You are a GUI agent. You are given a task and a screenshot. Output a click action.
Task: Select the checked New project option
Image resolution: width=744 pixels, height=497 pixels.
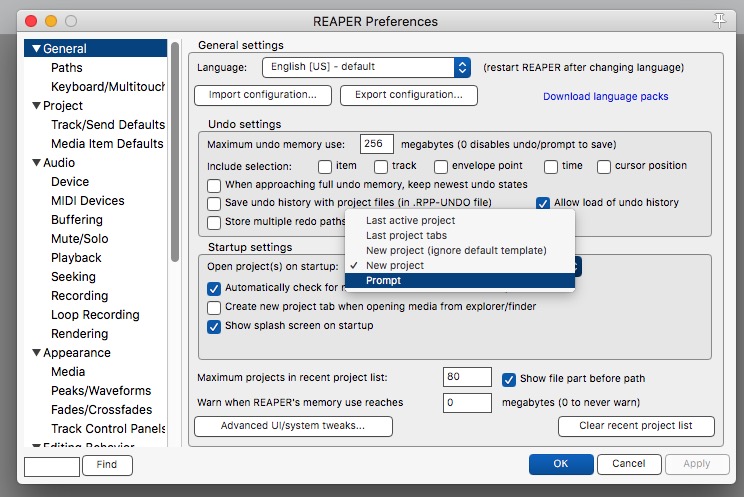click(460, 265)
